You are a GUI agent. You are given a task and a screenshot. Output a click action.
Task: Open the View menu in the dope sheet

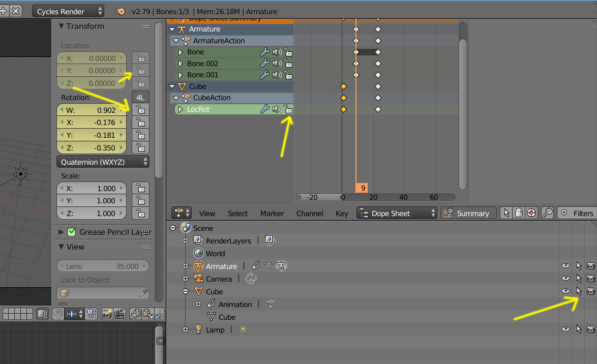(x=207, y=213)
